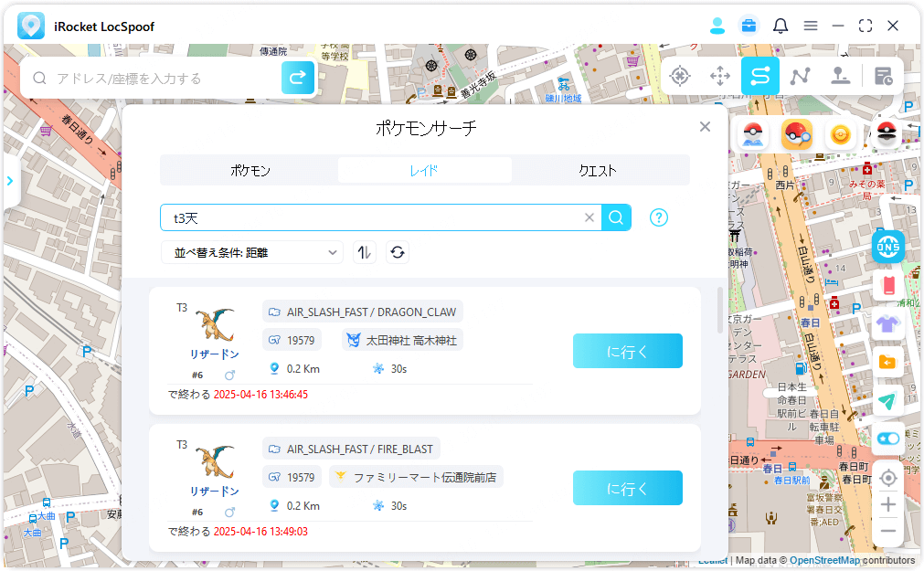The height and width of the screenshot is (571, 924).
Task: Zoom out the map with minus
Action: [x=888, y=531]
